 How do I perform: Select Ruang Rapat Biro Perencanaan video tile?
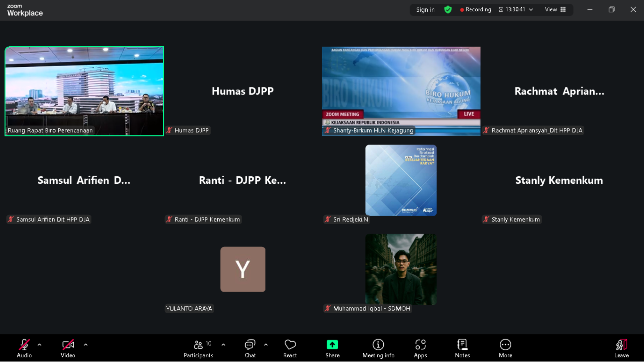tap(84, 91)
